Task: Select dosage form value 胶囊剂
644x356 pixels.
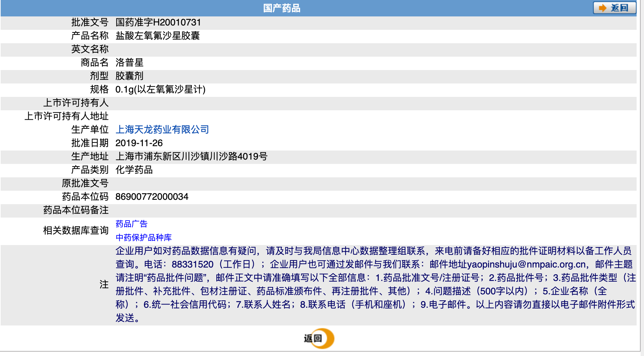Action: pyautogui.click(x=129, y=76)
